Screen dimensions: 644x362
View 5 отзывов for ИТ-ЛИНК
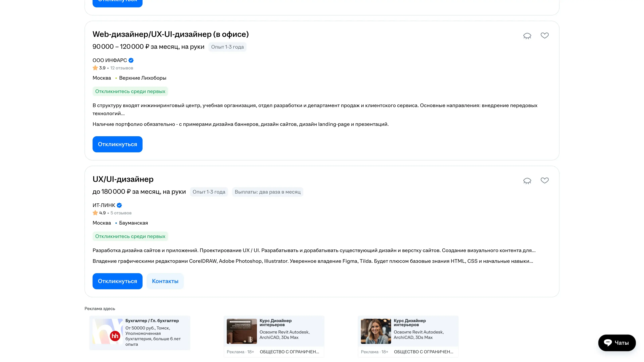coord(121,213)
